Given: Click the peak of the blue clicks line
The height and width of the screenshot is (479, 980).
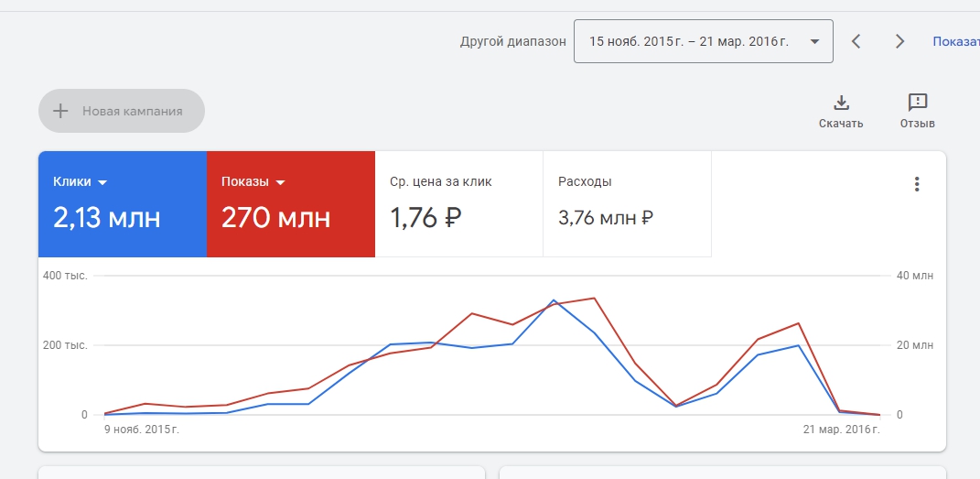Looking at the screenshot, I should (554, 300).
